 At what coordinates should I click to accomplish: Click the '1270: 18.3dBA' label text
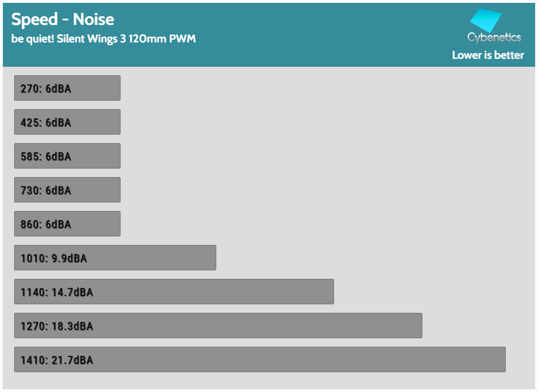click(x=57, y=326)
